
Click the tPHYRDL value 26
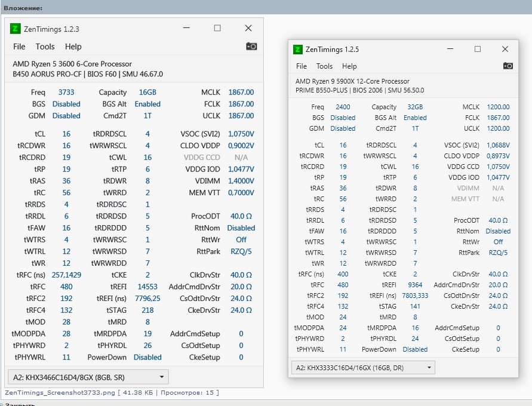click(147, 345)
